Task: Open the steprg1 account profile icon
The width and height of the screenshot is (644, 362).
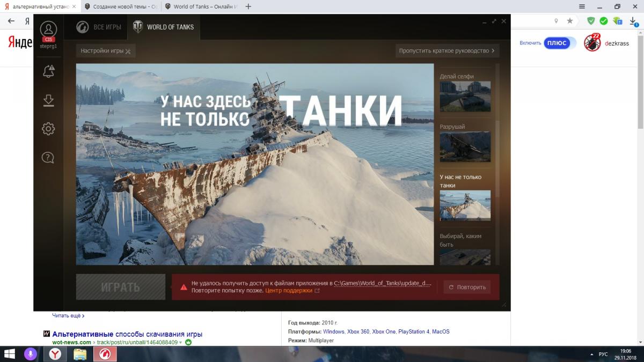Action: (48, 30)
